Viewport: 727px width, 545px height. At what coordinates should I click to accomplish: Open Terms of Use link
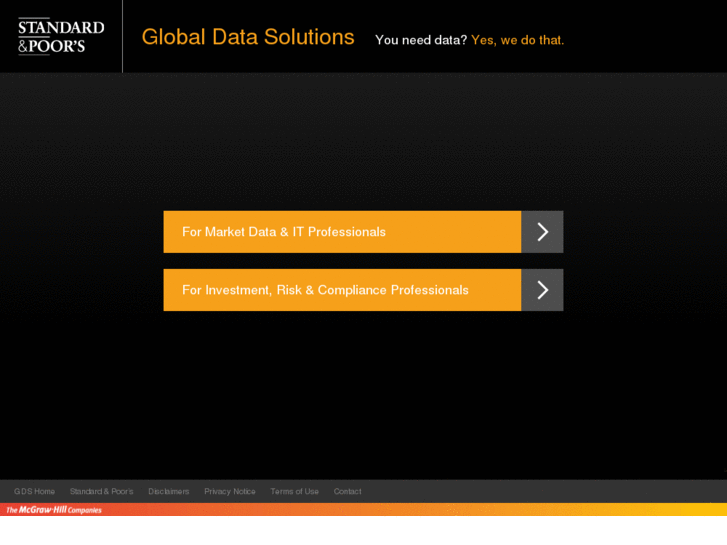tap(294, 491)
